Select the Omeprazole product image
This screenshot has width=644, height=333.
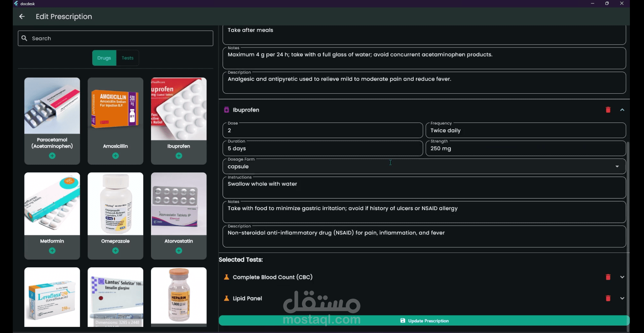tap(115, 204)
